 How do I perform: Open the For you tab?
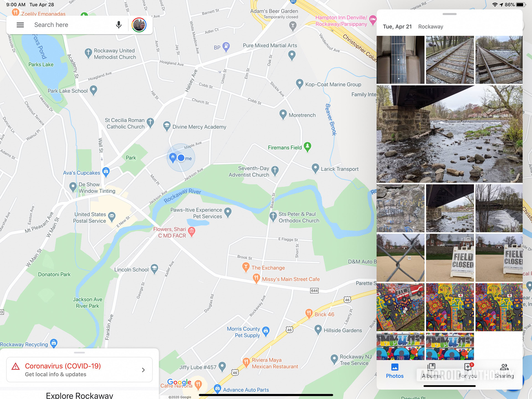468,371
